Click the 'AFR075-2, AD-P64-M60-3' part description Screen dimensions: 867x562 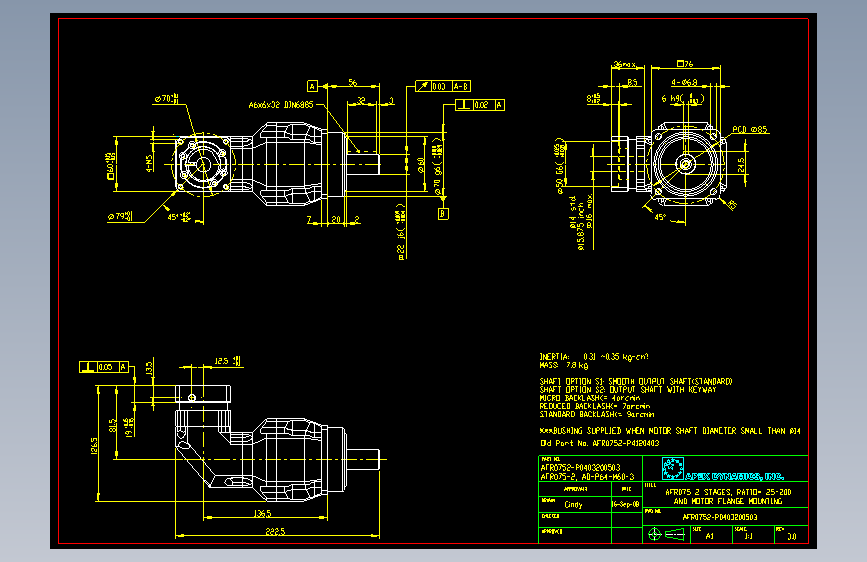[x=587, y=477]
